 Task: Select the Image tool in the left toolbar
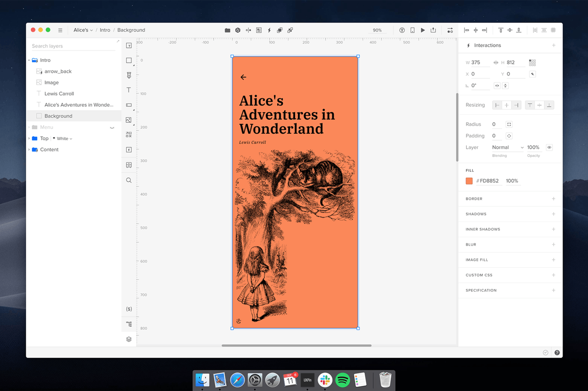(129, 120)
